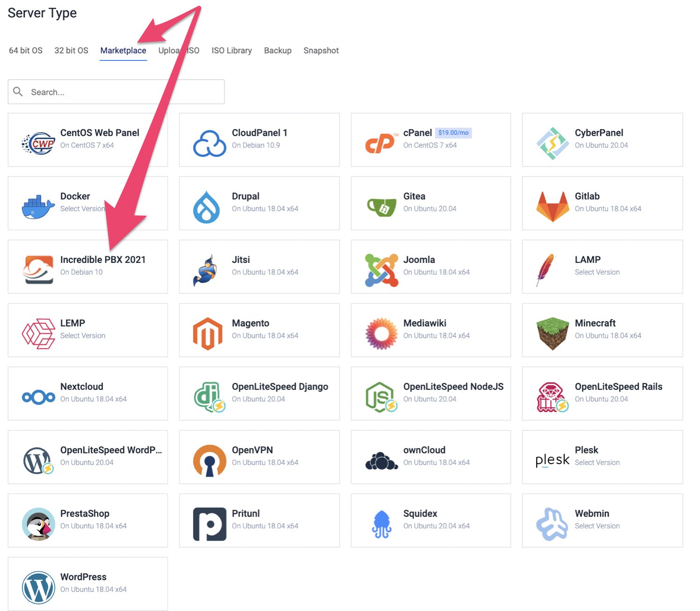The image size is (700, 611).
Task: Click the ownCloud dark cloud icon
Action: [x=381, y=461]
